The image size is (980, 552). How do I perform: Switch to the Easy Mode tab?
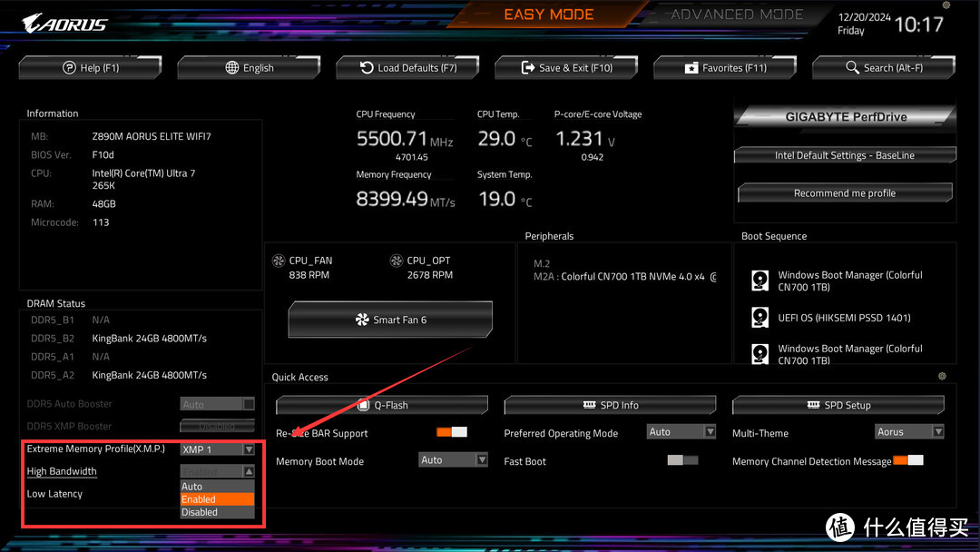click(x=549, y=15)
